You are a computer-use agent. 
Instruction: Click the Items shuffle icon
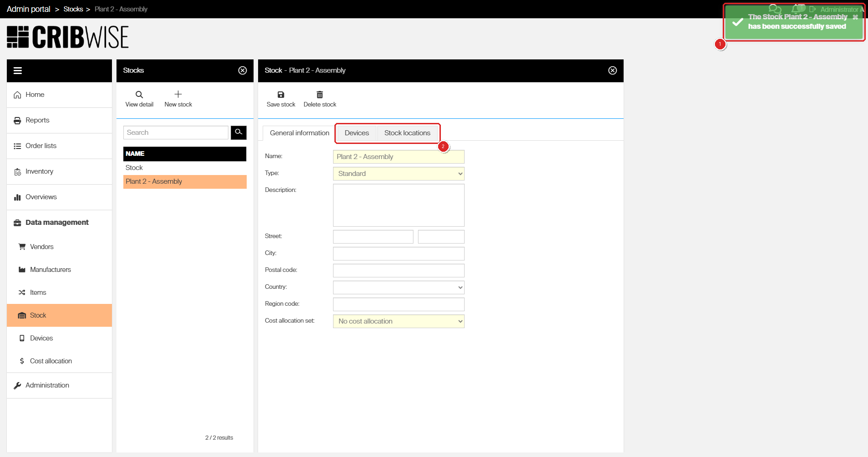pos(22,292)
